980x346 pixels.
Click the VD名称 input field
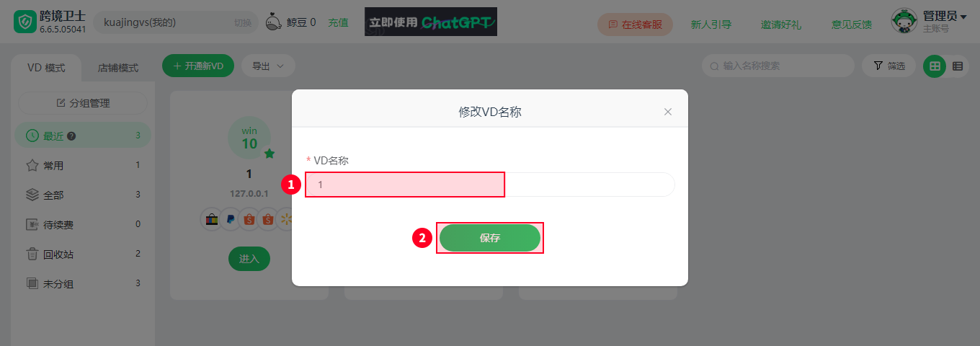pyautogui.click(x=490, y=185)
